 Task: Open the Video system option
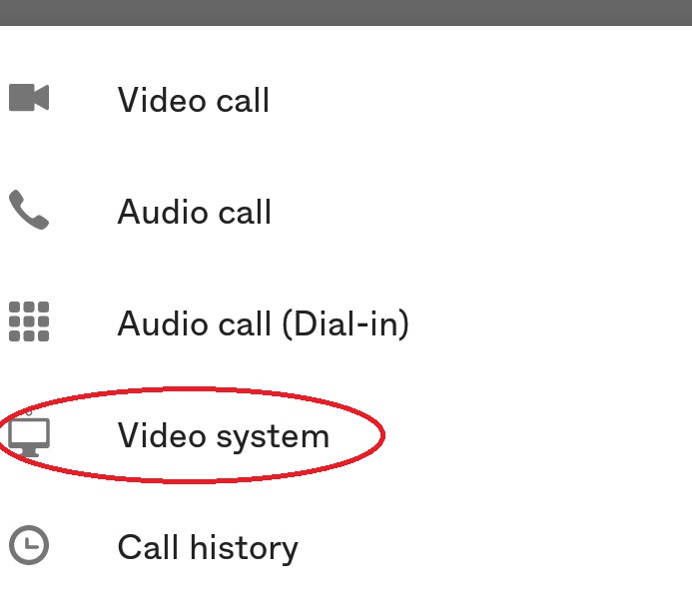coord(223,436)
